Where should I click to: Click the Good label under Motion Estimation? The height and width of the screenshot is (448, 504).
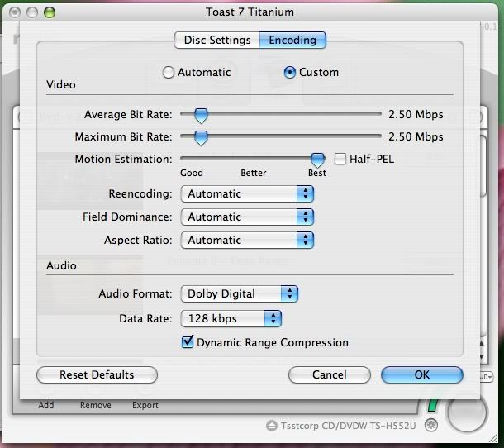(x=192, y=173)
